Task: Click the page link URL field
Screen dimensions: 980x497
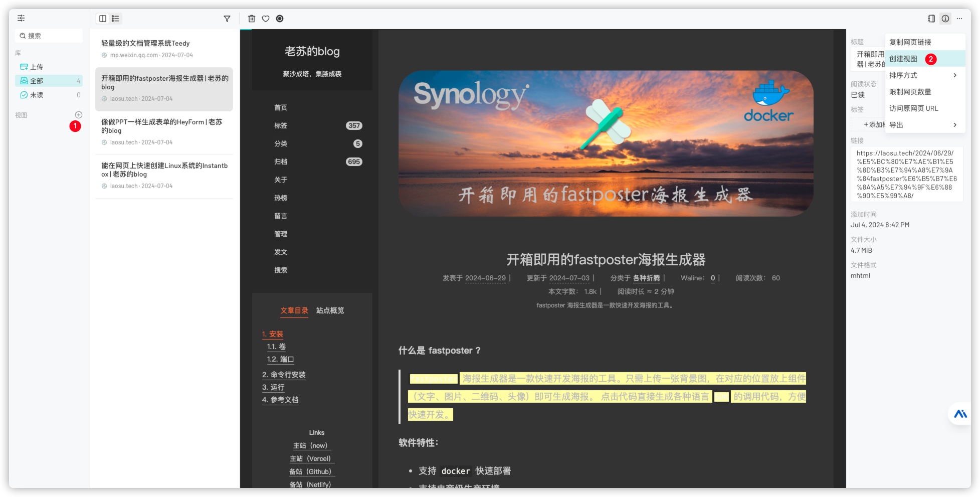Action: point(906,175)
